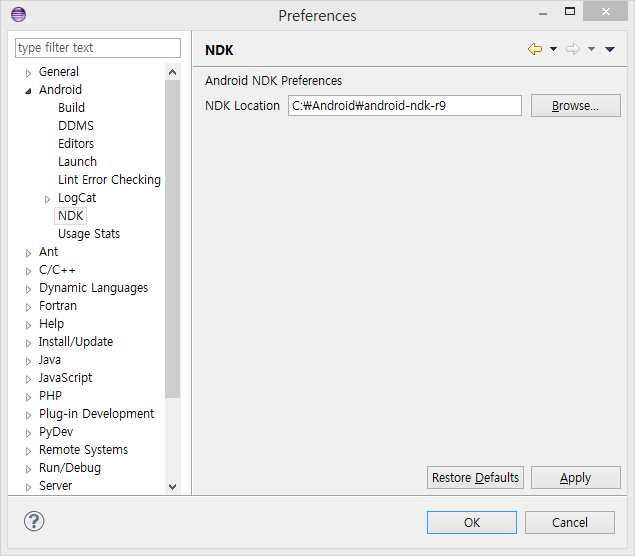Click the help question mark icon
Image resolution: width=635 pixels, height=556 pixels.
pyautogui.click(x=34, y=521)
